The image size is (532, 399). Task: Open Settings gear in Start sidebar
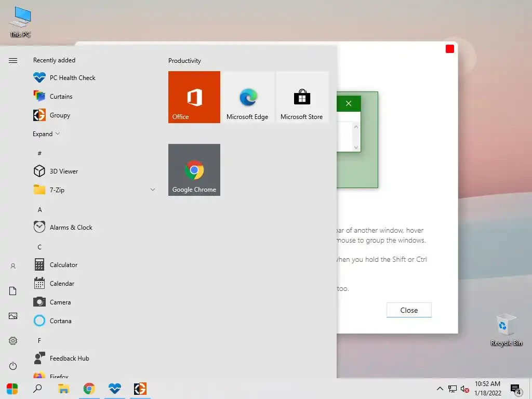13,341
